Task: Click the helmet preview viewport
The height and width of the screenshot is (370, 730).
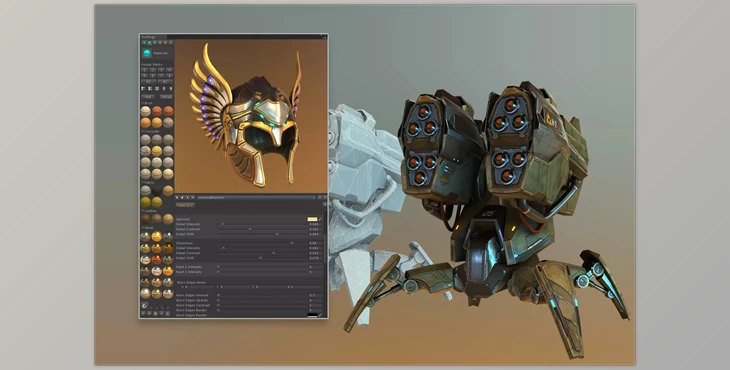Action: point(250,116)
